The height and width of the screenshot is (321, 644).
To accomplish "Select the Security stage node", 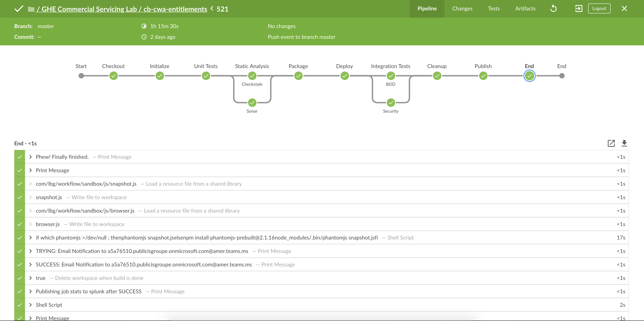I will [x=391, y=102].
